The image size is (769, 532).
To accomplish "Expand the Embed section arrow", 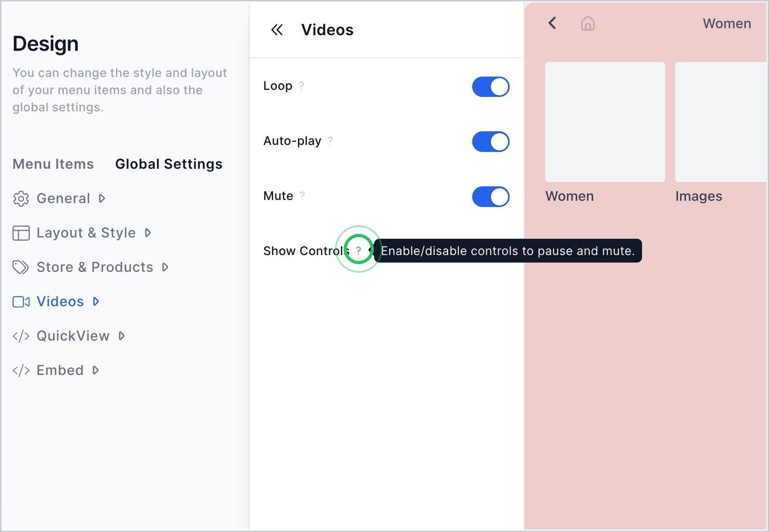I will pos(96,370).
